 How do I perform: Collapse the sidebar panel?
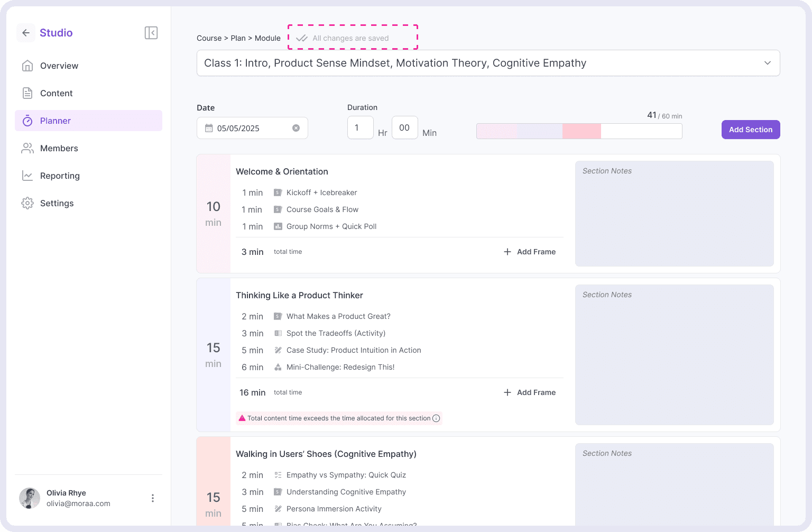pyautogui.click(x=151, y=33)
